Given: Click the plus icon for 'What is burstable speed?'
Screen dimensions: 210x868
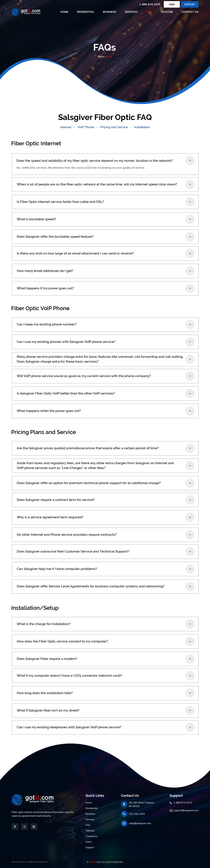Looking at the screenshot, I should pos(190,219).
